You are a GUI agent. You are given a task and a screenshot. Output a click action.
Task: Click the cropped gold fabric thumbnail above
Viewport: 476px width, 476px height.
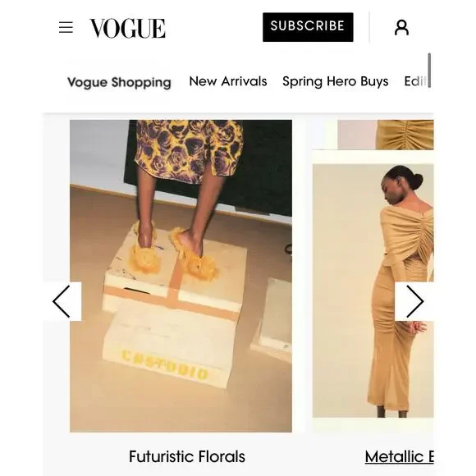coord(386,135)
